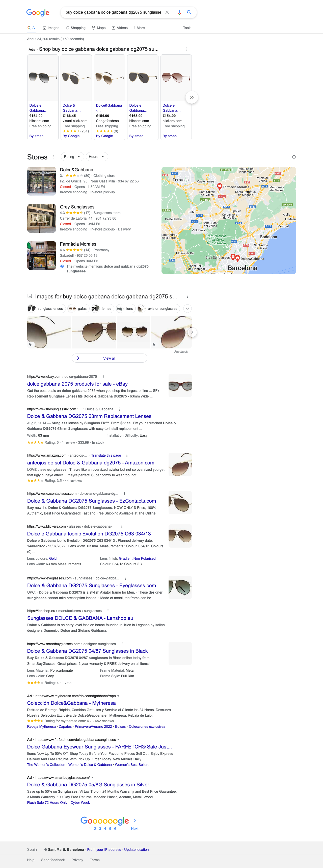Switch to the Shopping tab
This screenshot has height=868, width=323.
pos(75,28)
